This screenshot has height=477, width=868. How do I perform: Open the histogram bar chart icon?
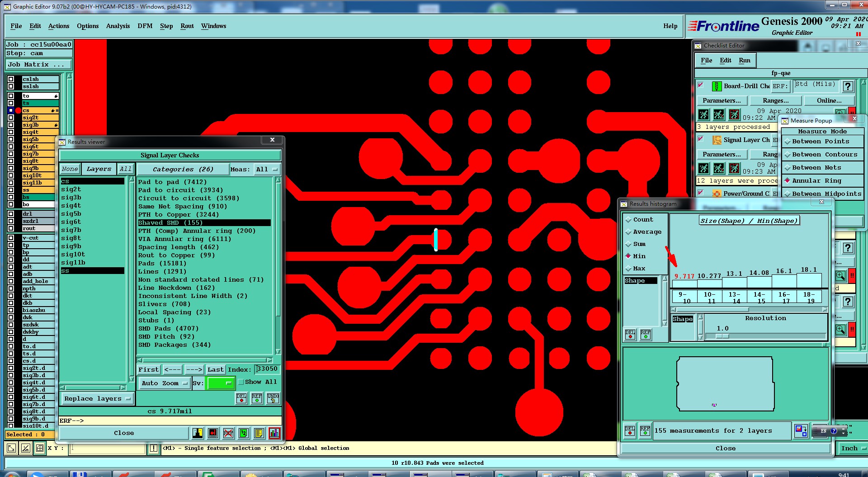(x=274, y=433)
